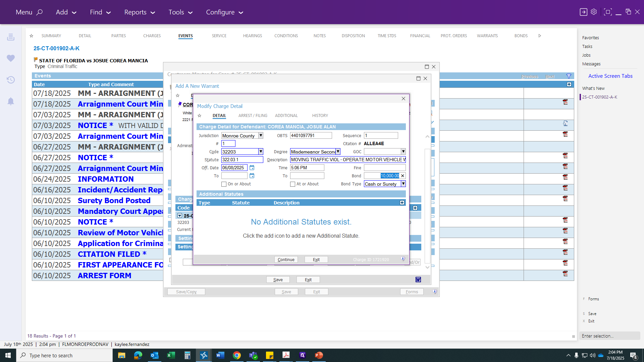Switch to the ARREST / FILING tab
The width and height of the screenshot is (644, 362).
(x=253, y=116)
